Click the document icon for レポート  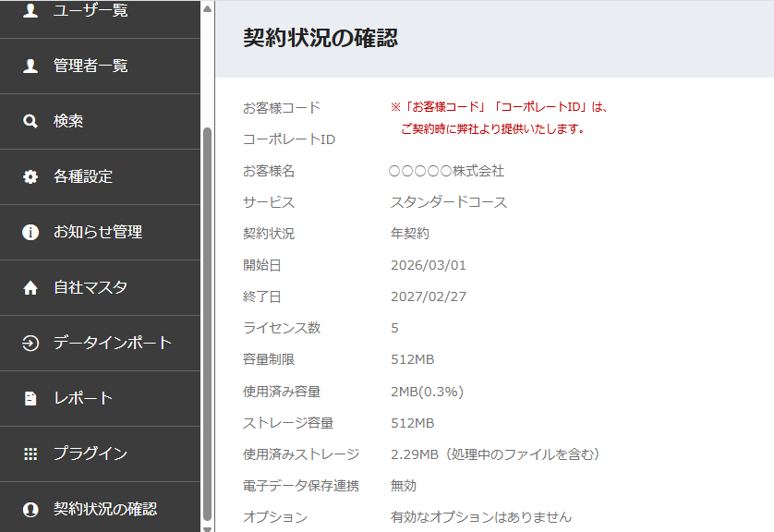point(30,398)
